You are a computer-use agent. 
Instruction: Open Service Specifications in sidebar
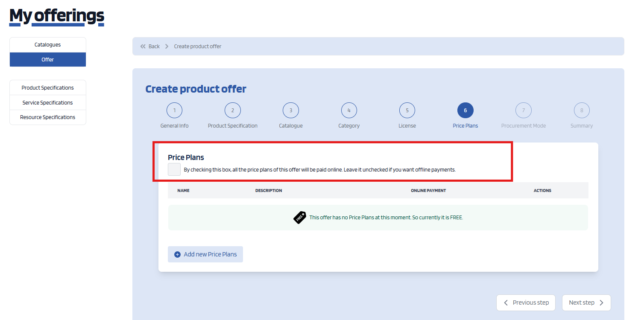click(x=48, y=102)
